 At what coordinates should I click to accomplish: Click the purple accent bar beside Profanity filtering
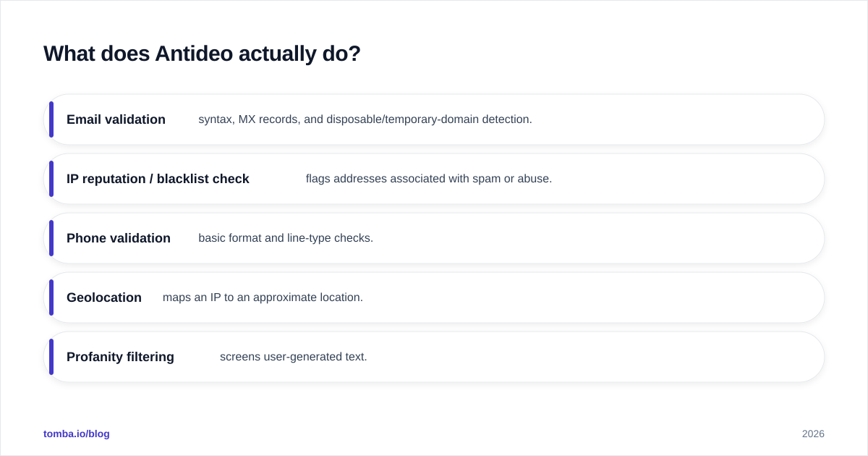click(x=51, y=357)
